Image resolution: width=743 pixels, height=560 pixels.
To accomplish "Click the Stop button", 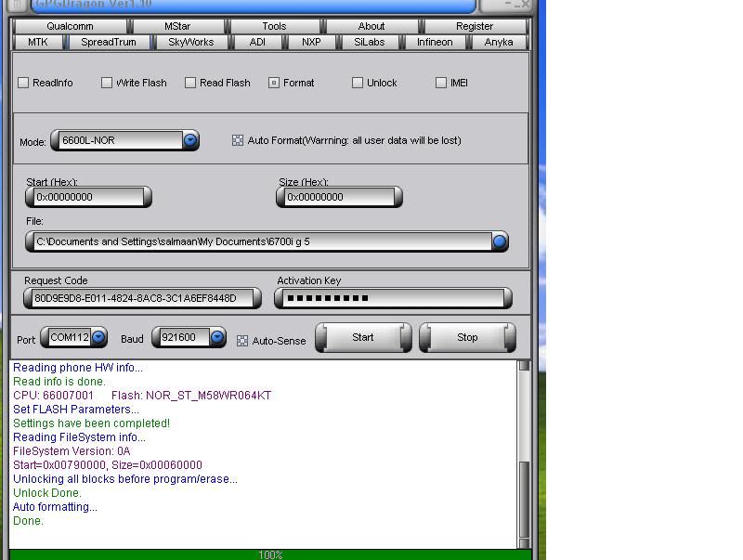I will click(x=467, y=337).
